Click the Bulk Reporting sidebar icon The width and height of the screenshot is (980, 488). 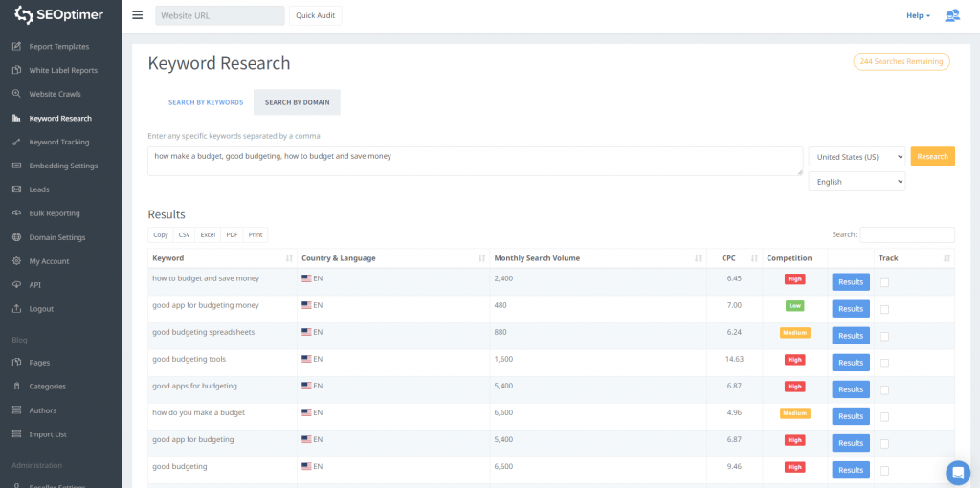17,213
